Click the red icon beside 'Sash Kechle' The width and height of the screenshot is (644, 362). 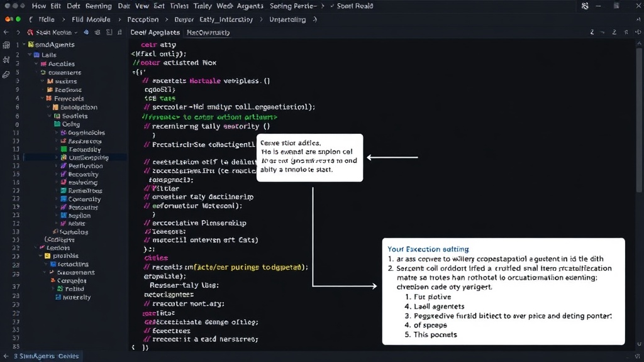(30, 33)
